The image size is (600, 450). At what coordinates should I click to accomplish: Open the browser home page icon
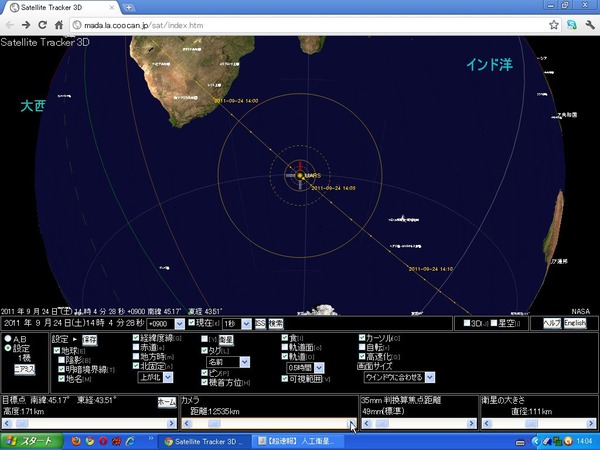click(59, 25)
